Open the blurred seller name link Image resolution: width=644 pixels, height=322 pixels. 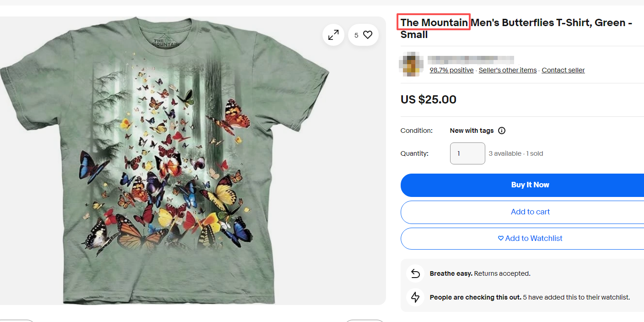[x=471, y=60]
